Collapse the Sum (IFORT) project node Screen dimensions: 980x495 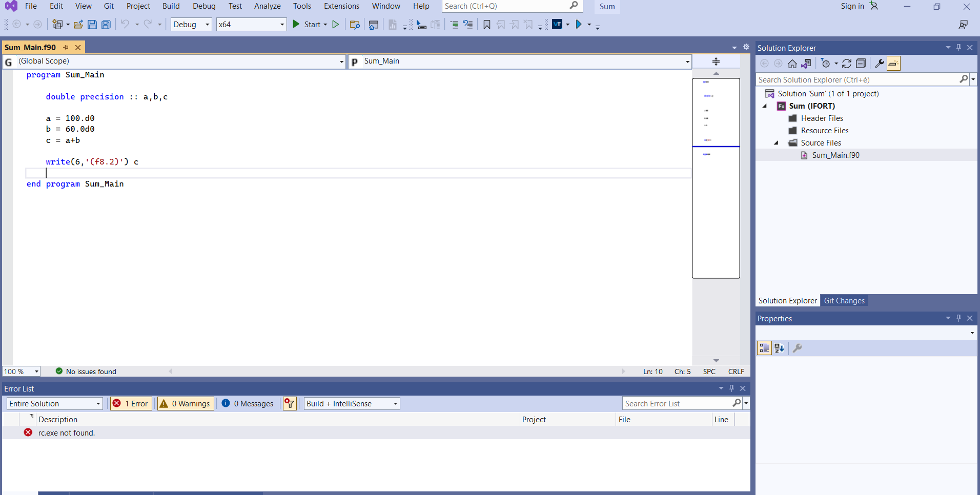pyautogui.click(x=765, y=106)
